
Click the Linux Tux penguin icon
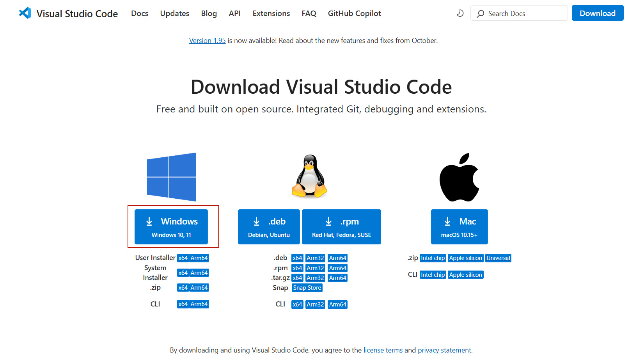[x=309, y=176]
